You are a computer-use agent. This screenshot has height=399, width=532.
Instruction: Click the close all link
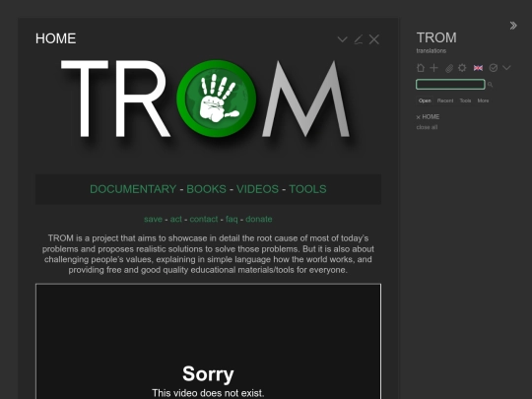coord(427,127)
